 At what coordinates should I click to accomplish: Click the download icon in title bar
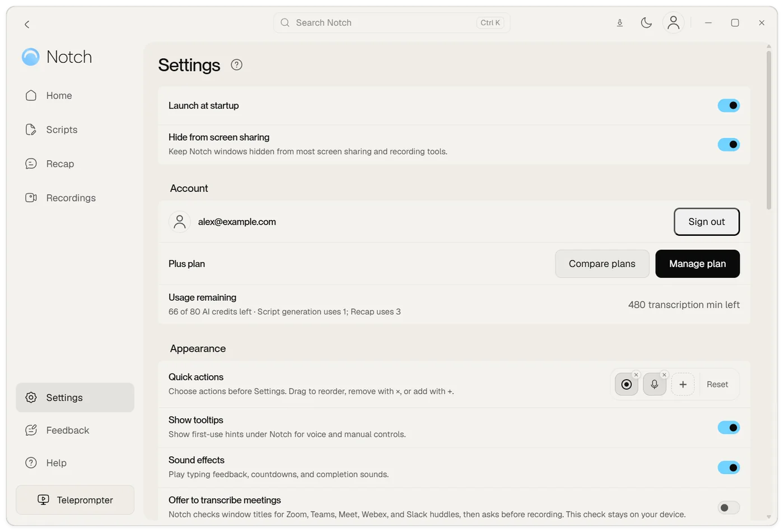pyautogui.click(x=619, y=23)
